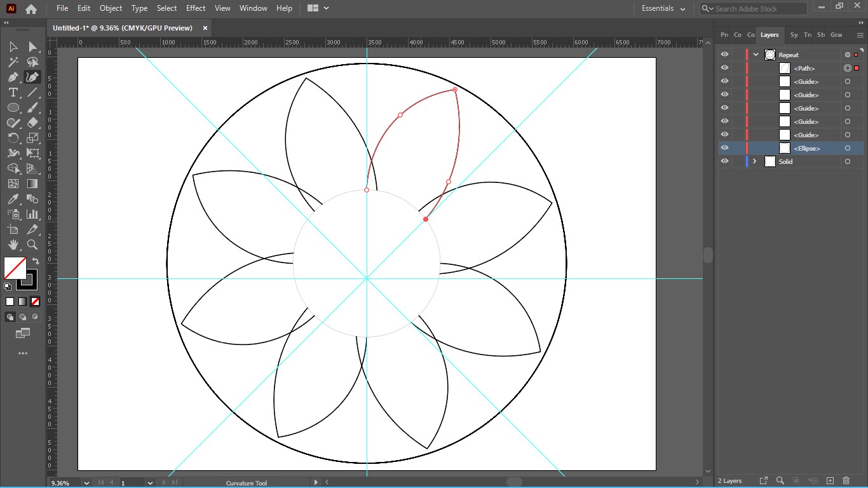Select the Pen tool
The width and height of the screenshot is (868, 488).
(x=13, y=78)
